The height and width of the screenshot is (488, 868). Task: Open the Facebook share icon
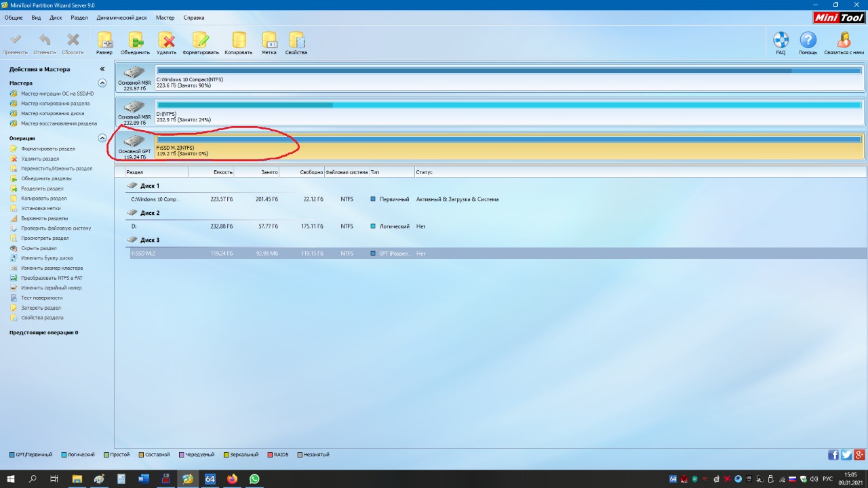coord(833,455)
